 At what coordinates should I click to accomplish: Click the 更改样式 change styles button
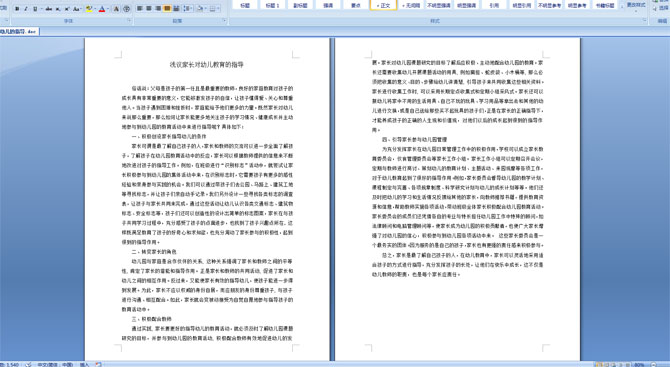635,5
